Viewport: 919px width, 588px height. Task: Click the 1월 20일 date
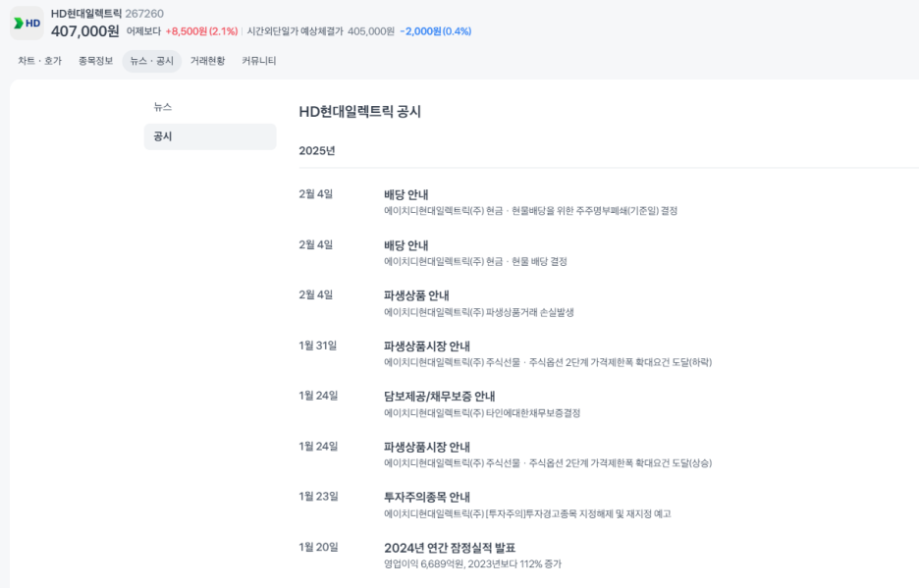(318, 547)
